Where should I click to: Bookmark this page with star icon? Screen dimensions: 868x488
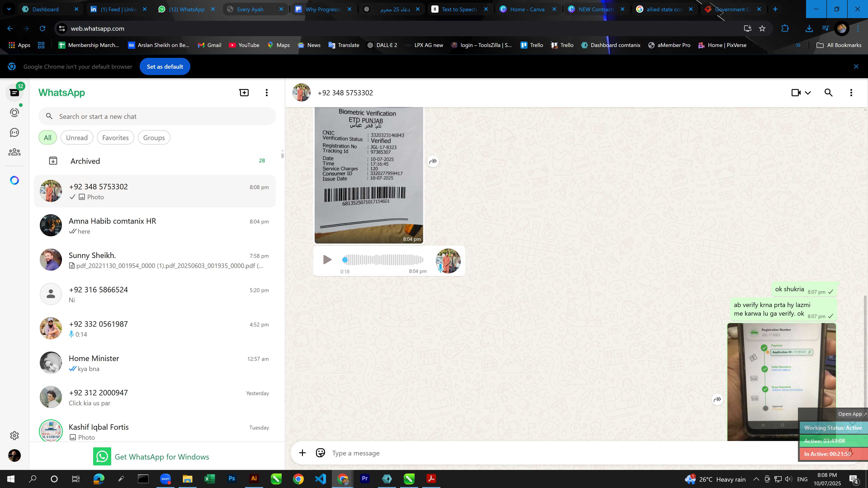point(762,29)
